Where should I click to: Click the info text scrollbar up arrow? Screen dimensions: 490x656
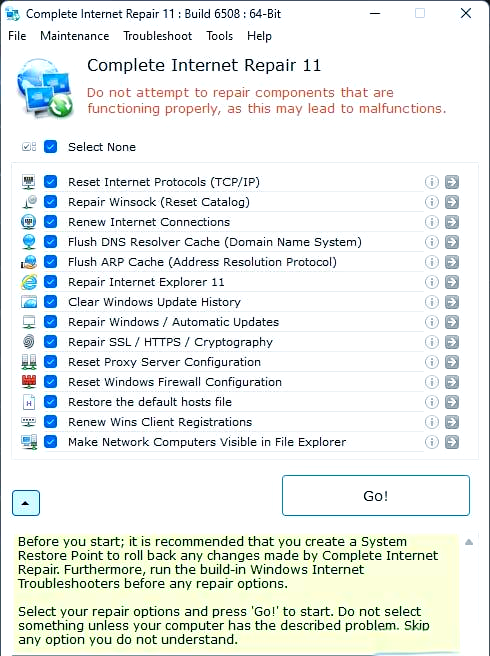point(469,542)
